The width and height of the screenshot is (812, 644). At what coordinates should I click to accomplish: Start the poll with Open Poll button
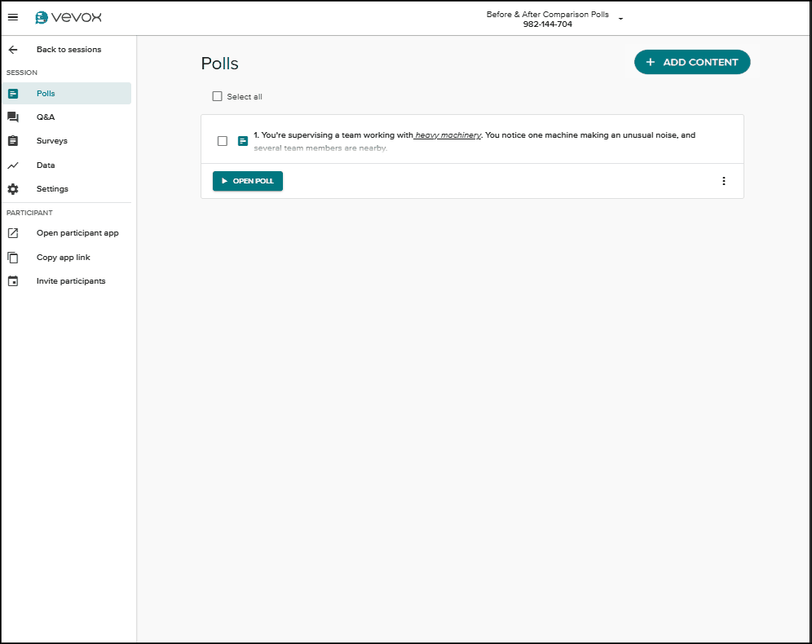(248, 181)
